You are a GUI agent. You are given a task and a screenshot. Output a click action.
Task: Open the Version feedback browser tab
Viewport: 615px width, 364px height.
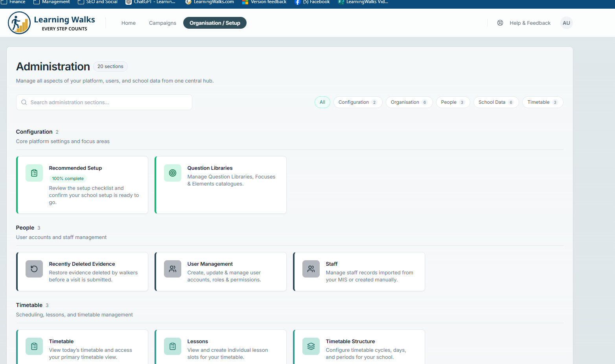[265, 2]
